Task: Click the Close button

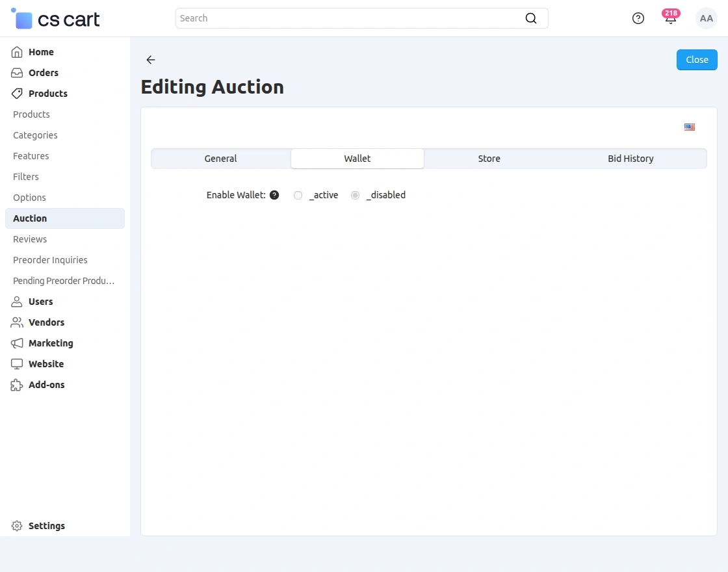Action: [696, 59]
